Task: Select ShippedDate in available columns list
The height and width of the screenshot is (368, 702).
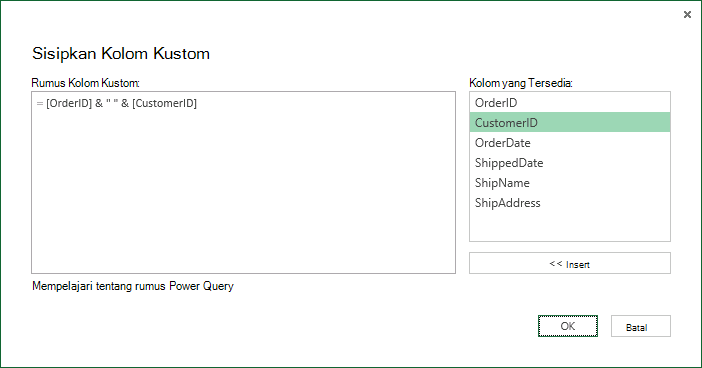Action: point(570,163)
